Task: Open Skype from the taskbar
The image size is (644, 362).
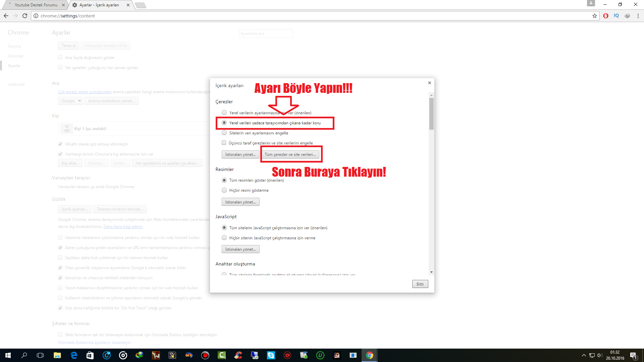Action: 271,355
